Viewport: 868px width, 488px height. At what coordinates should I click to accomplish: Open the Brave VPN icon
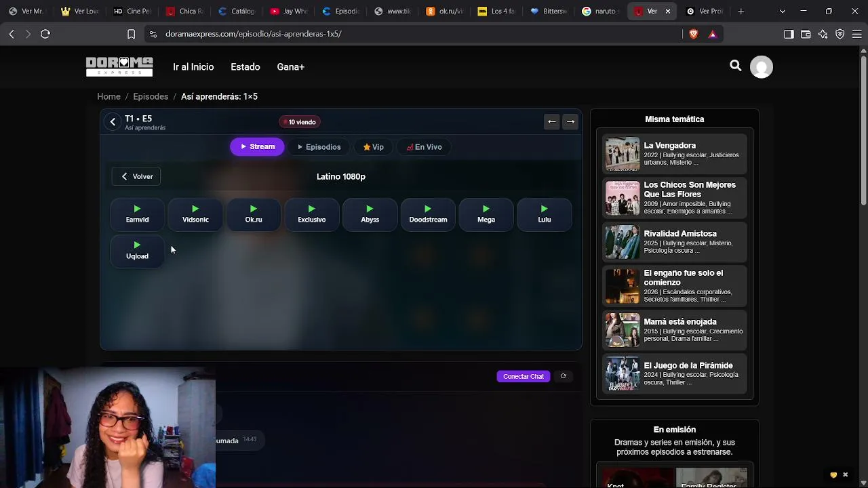point(840,34)
